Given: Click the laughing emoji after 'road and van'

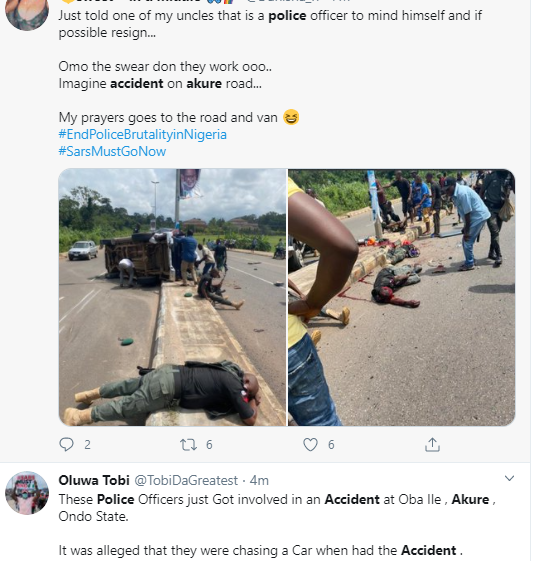Looking at the screenshot, I should pos(291,117).
